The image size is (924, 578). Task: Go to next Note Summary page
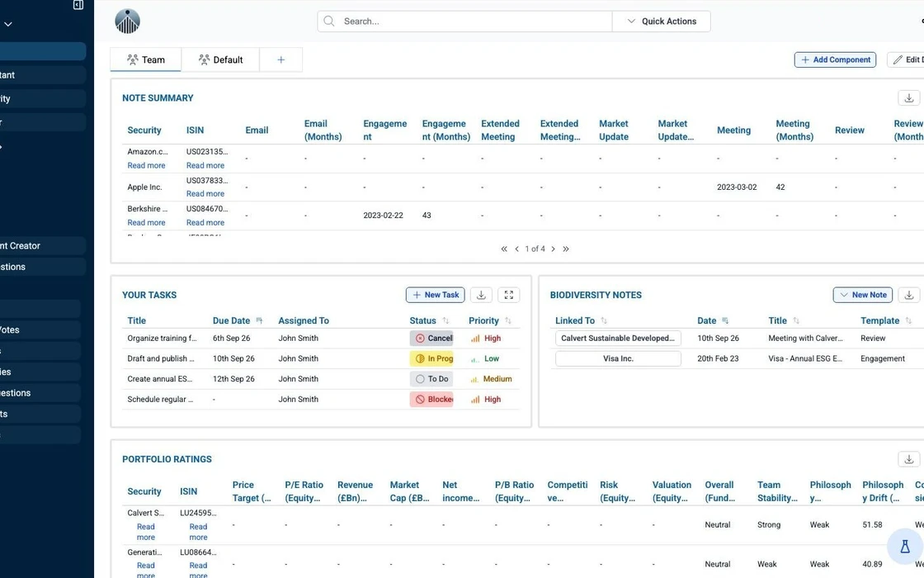pos(553,249)
